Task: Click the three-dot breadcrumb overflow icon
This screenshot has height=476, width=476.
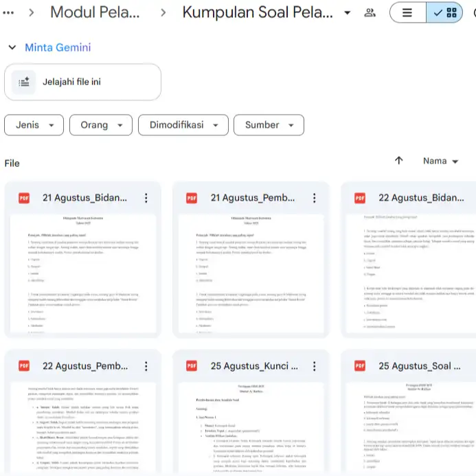Action: (9, 12)
